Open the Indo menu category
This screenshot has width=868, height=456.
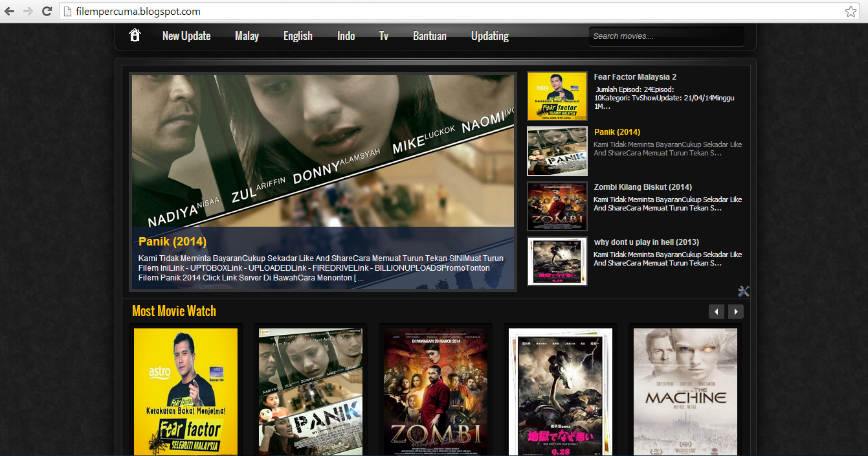point(346,36)
